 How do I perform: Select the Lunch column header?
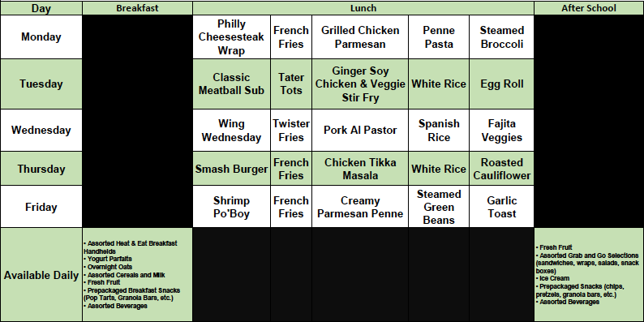click(x=363, y=8)
